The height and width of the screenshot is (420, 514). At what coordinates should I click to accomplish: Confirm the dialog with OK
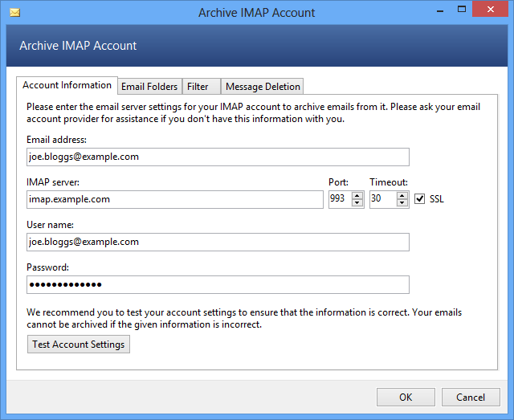tap(406, 397)
